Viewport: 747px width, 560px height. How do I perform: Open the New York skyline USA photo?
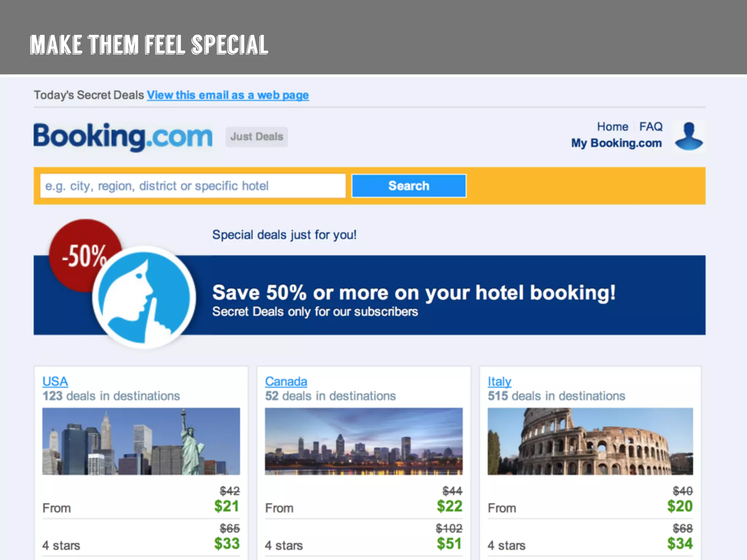[141, 441]
